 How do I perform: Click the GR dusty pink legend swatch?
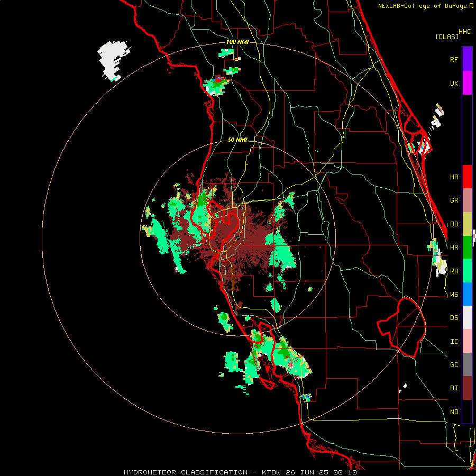pos(467,200)
